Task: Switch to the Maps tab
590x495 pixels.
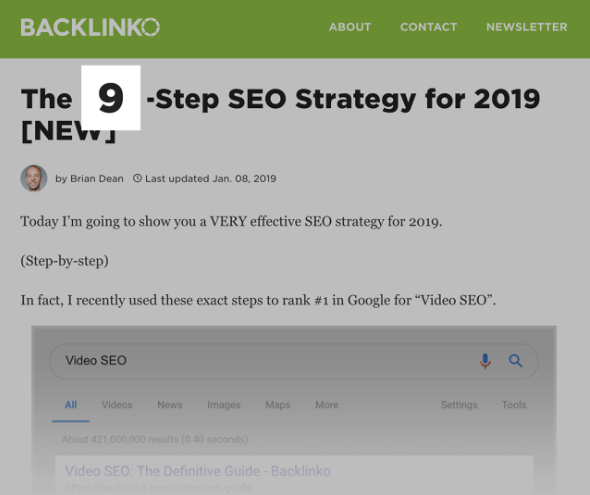Action: coord(278,405)
